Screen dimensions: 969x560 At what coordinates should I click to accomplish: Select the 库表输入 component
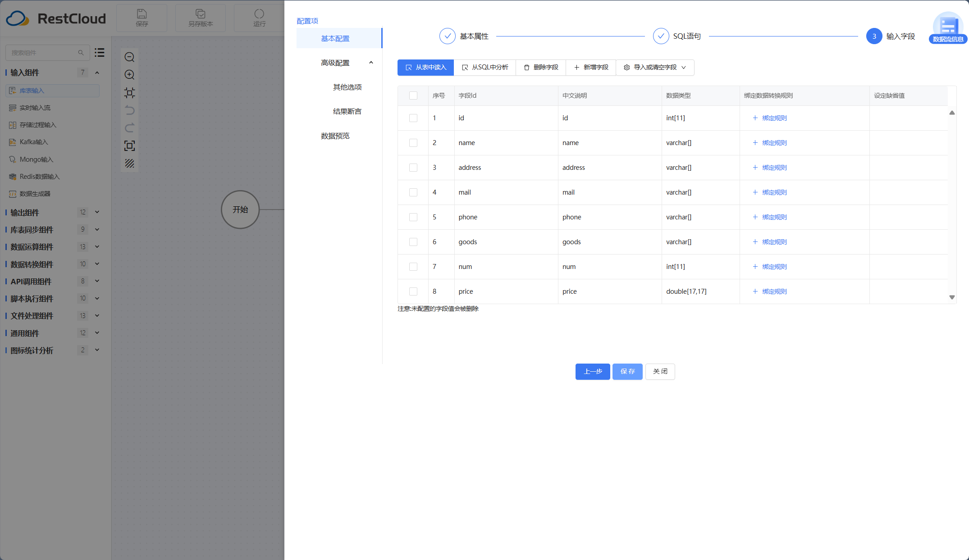[52, 91]
